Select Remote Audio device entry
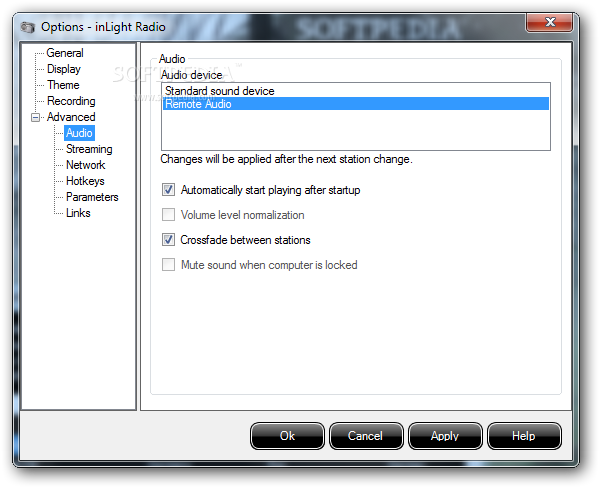 pos(356,104)
